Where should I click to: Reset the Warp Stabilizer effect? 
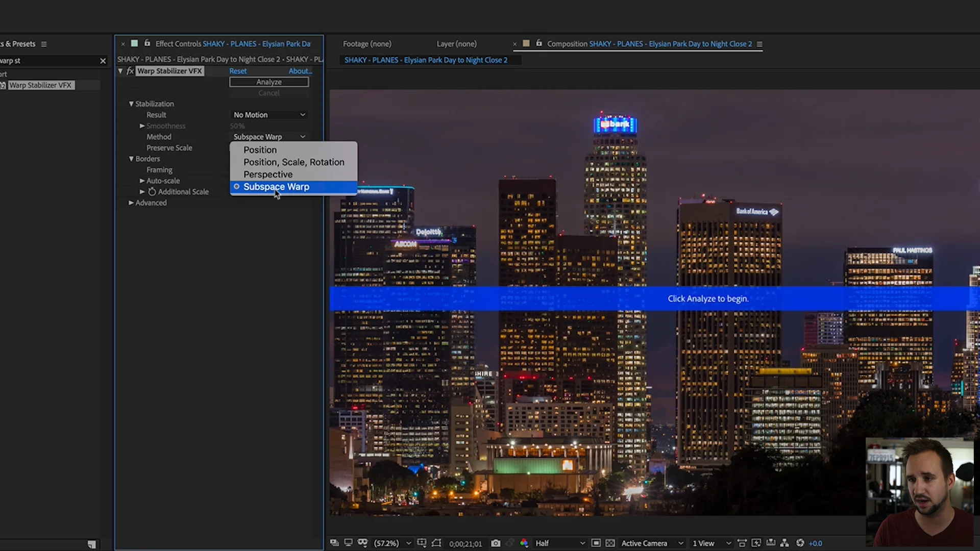pyautogui.click(x=238, y=71)
